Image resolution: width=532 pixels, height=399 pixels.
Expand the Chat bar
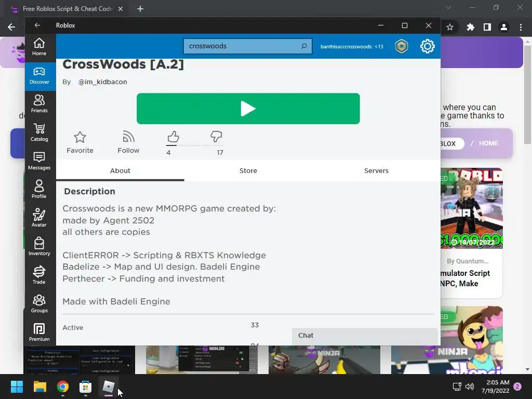(x=364, y=336)
